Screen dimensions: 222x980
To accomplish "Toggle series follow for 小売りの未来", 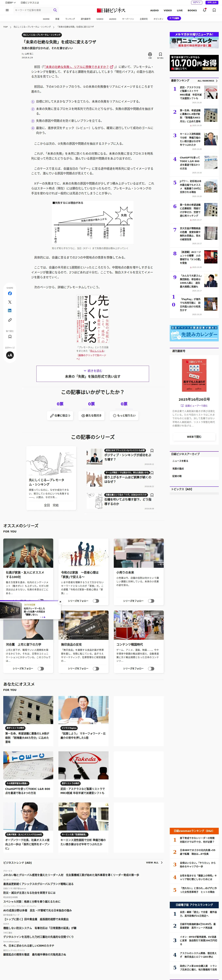I will [151, 601].
